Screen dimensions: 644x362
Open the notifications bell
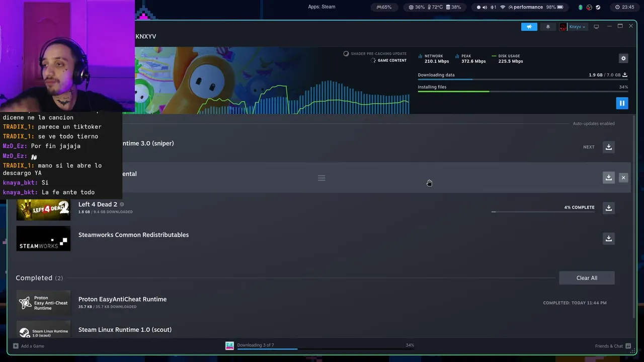pyautogui.click(x=548, y=27)
